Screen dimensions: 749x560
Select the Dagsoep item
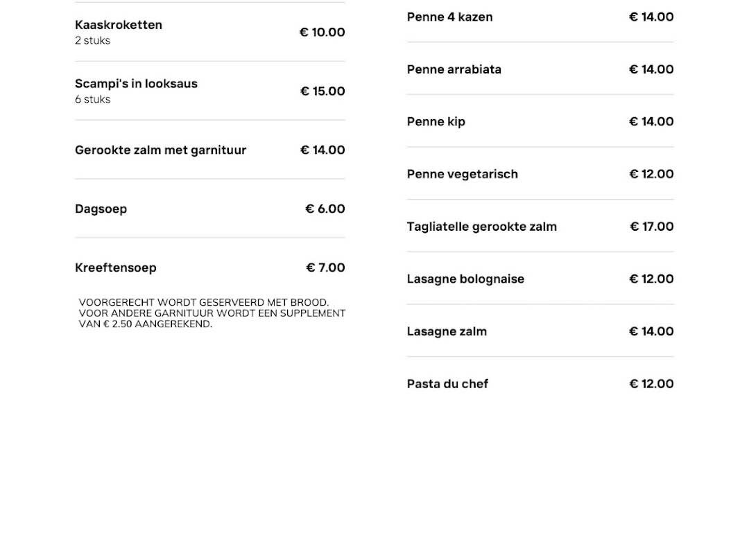coord(101,209)
